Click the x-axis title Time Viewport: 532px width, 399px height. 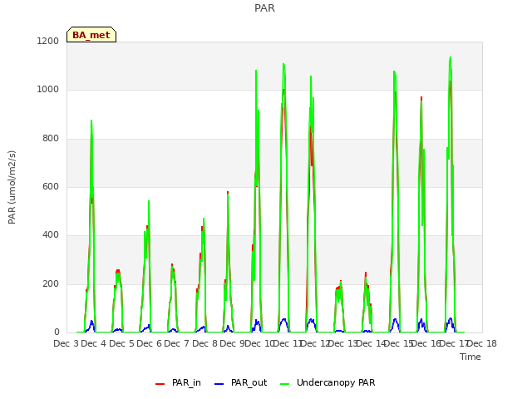(x=470, y=357)
